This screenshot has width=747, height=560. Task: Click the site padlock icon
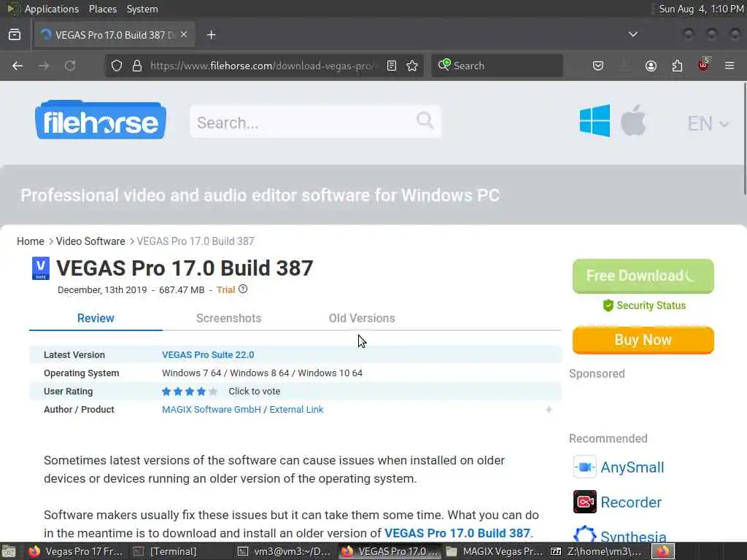[x=137, y=66]
